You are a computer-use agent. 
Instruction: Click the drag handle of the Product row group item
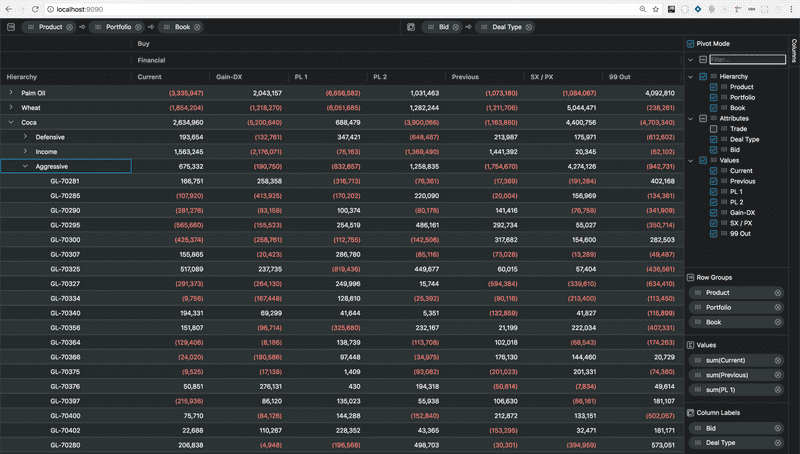(698, 293)
